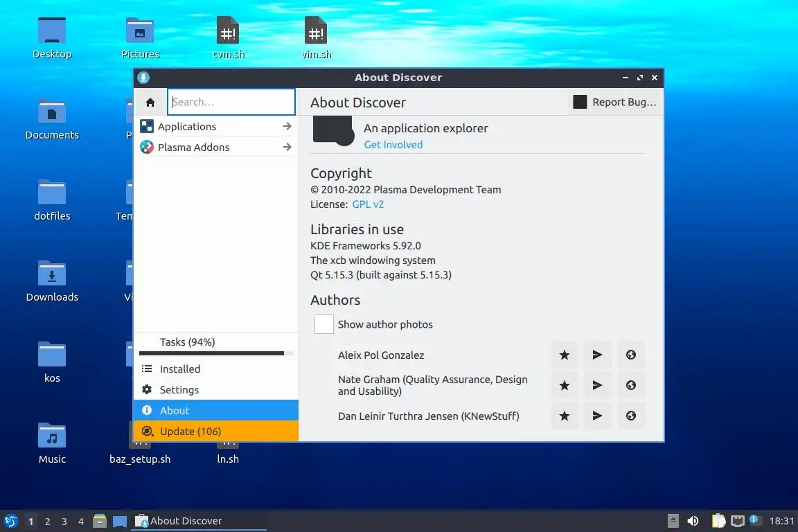Switch to virtual desktop 1
The height and width of the screenshot is (532, 798).
31,522
